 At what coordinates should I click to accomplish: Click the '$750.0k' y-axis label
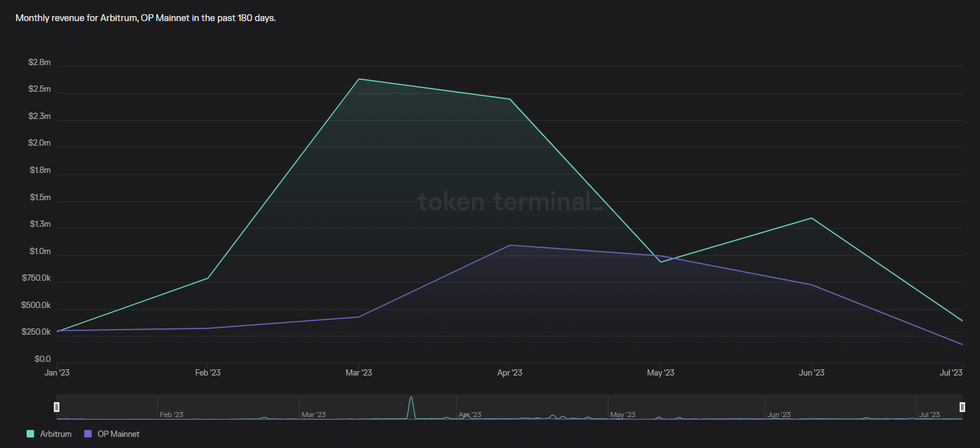point(37,278)
